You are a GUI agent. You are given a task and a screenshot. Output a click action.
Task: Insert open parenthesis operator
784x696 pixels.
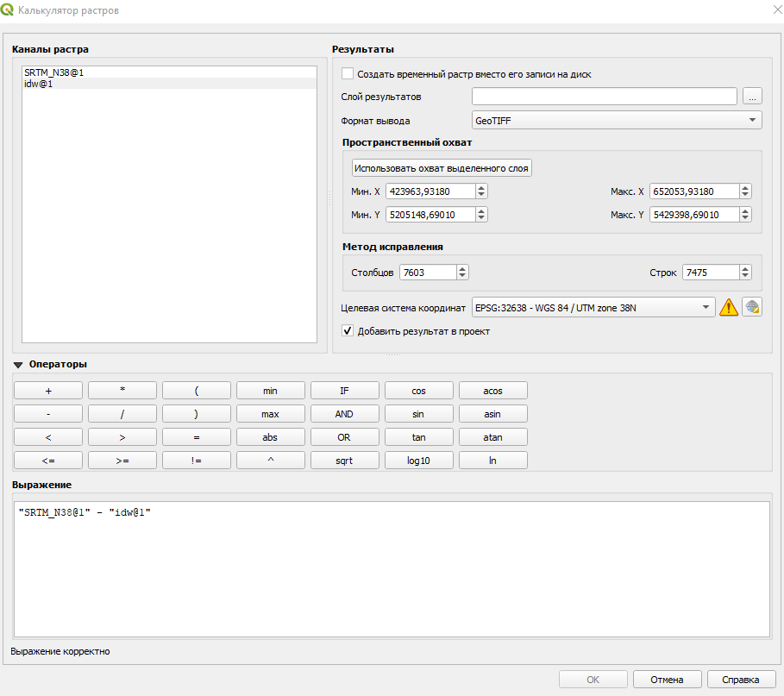click(197, 391)
